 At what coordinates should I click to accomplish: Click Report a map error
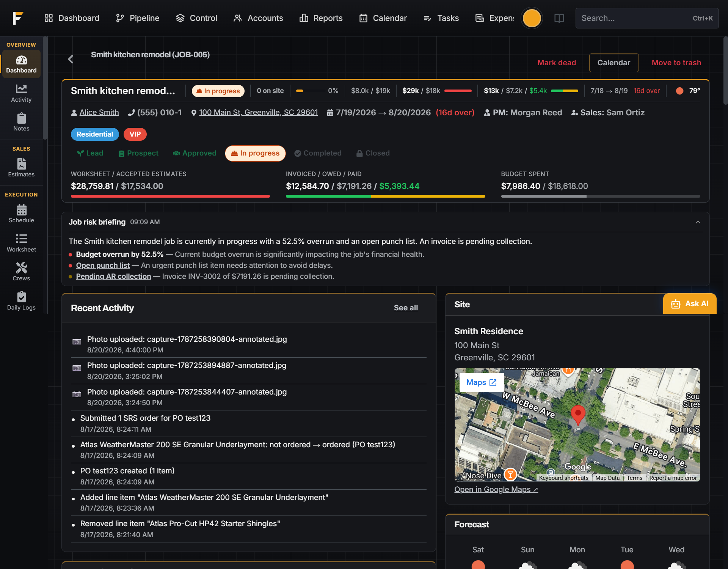(673, 478)
